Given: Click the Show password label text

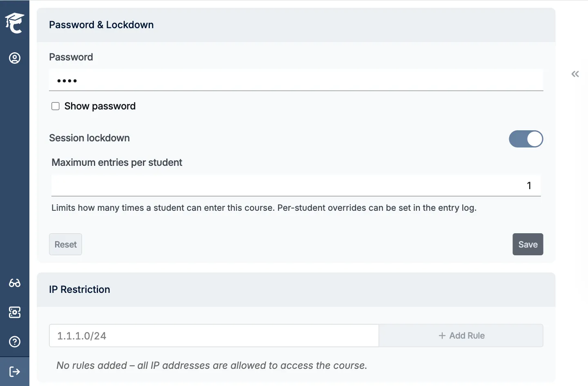Looking at the screenshot, I should coord(100,106).
